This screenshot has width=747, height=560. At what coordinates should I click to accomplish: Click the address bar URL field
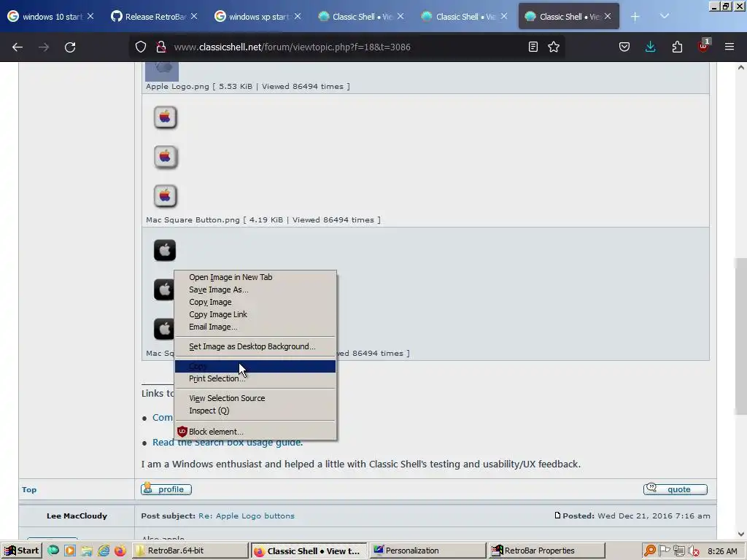click(348, 47)
